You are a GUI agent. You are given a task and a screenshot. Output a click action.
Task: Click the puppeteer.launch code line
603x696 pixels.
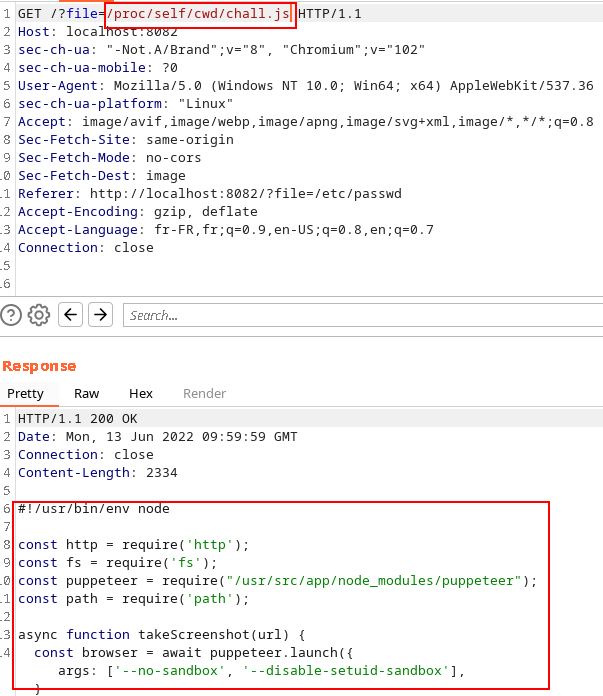(194, 653)
